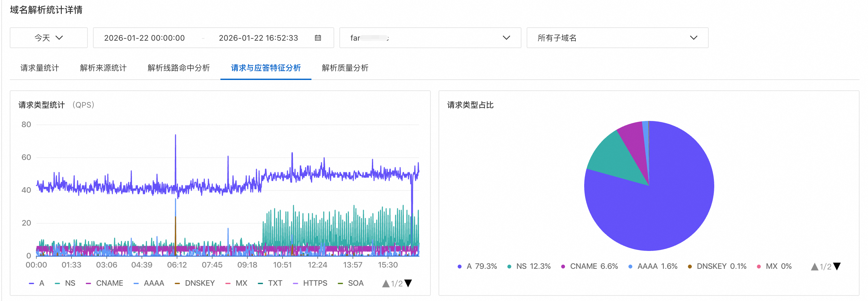Toggle DNSKEY 0.1% in pie chart legend
The height and width of the screenshot is (301, 868).
[717, 266]
